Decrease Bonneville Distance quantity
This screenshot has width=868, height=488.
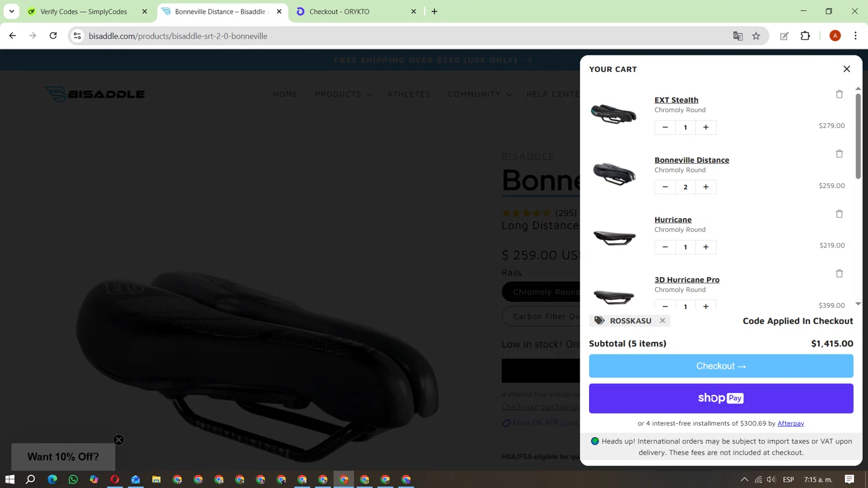click(x=665, y=187)
